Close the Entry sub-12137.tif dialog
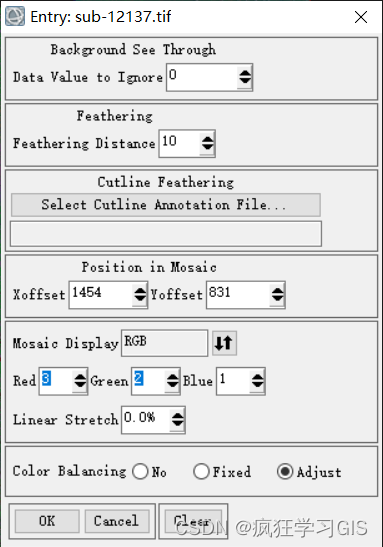The image size is (383, 547). coord(361,17)
